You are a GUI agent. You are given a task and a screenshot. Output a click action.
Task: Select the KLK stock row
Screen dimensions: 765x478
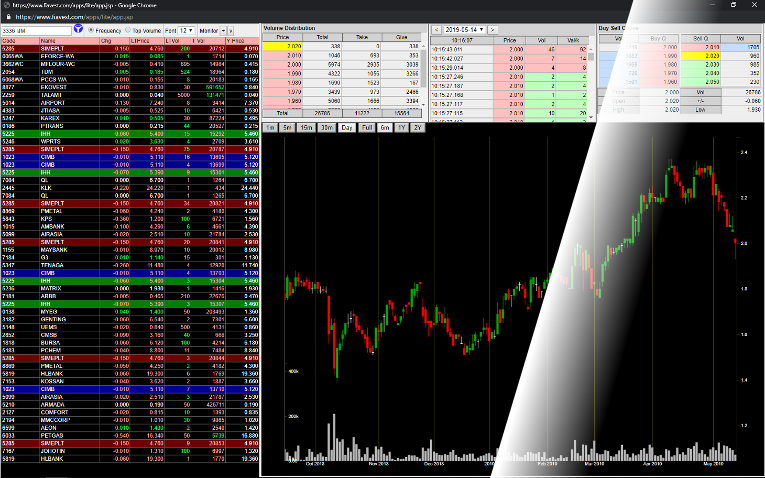click(x=130, y=188)
